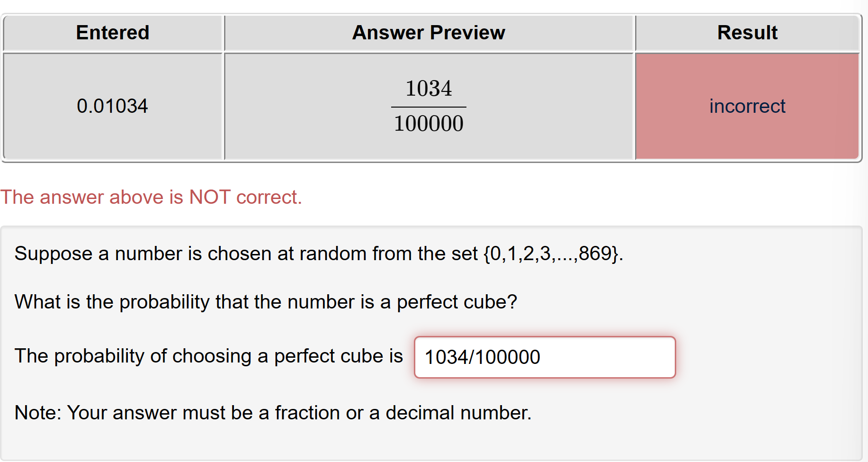Click the red incorrect result cell
Image resolution: width=868 pixels, height=462 pixels.
747,106
